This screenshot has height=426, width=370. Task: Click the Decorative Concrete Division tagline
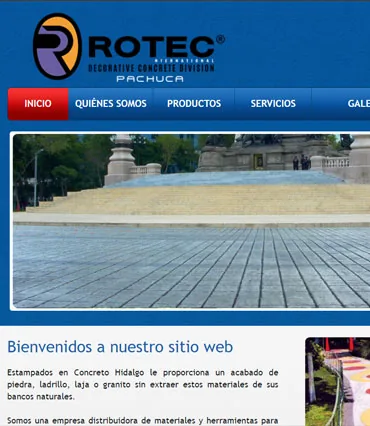[151, 68]
